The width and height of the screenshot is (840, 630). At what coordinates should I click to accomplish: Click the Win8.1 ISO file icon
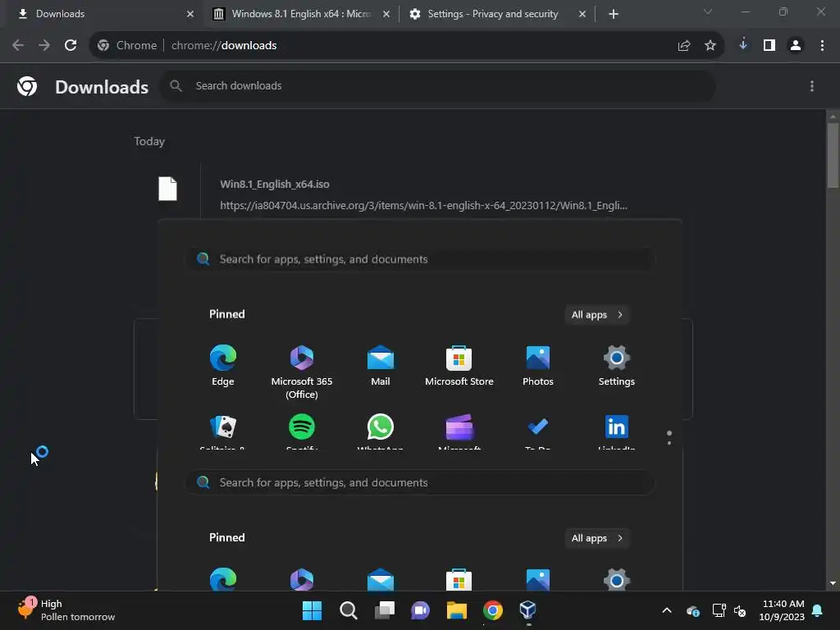click(x=167, y=189)
